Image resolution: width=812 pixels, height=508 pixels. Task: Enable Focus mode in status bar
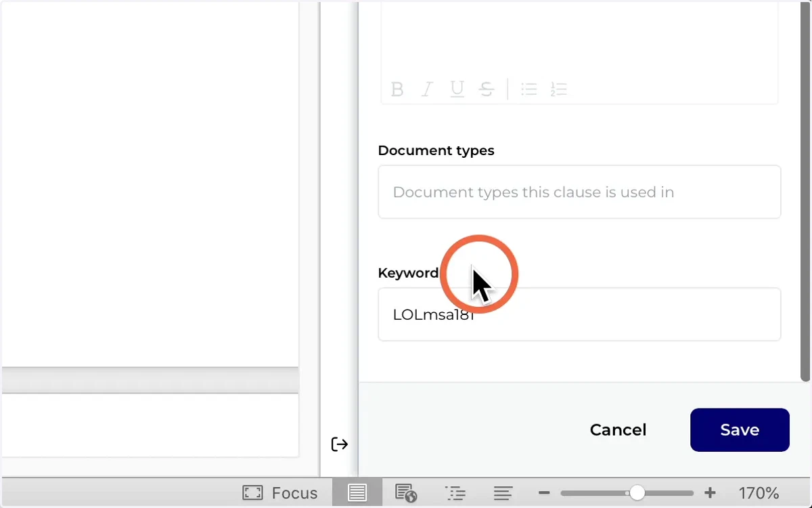tap(280, 493)
